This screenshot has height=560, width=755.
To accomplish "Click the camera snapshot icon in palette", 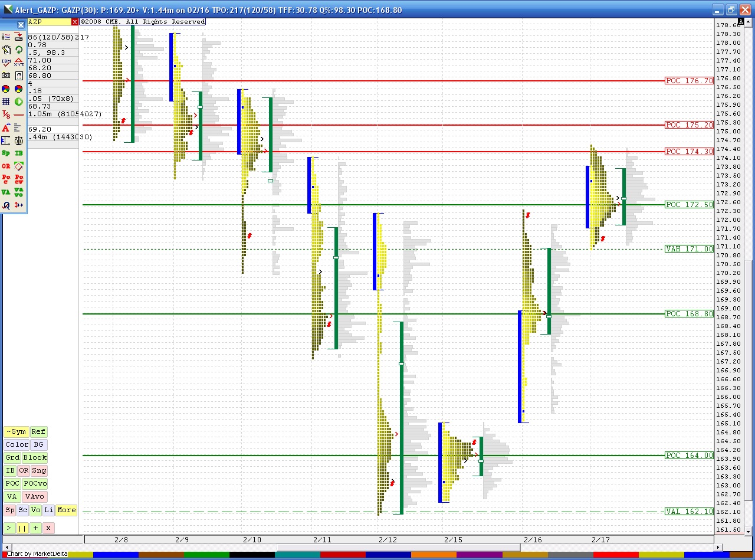I will tap(6, 76).
